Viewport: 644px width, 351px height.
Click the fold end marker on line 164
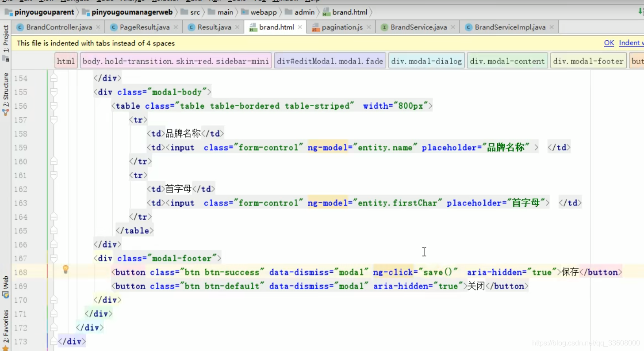pos(54,217)
